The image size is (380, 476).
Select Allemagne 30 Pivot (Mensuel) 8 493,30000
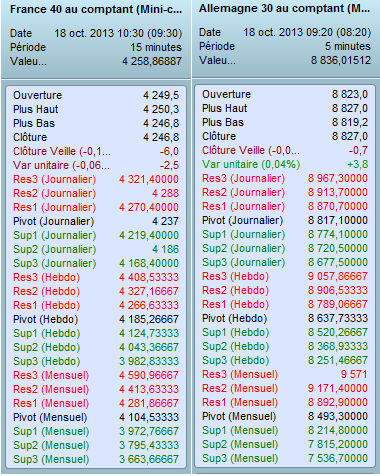coord(285,416)
